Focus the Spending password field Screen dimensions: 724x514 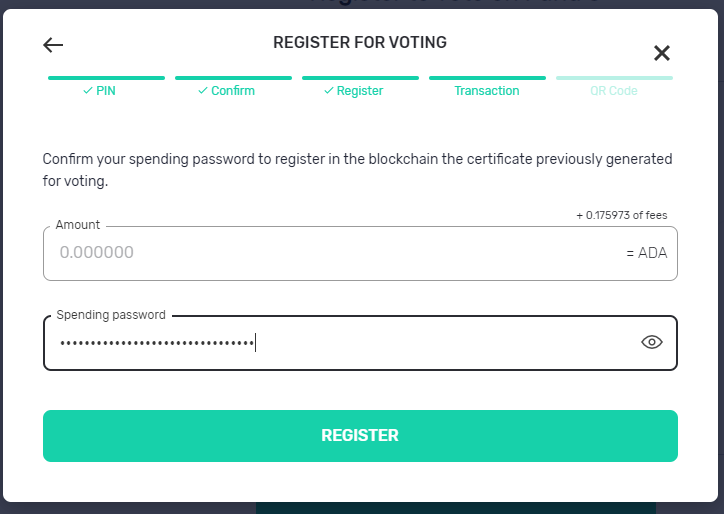(x=360, y=343)
